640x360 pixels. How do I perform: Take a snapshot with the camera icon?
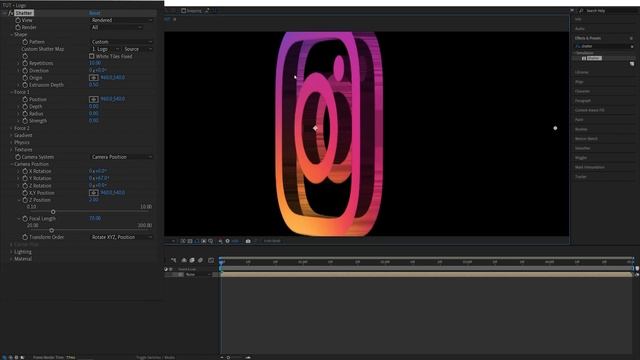248,241
